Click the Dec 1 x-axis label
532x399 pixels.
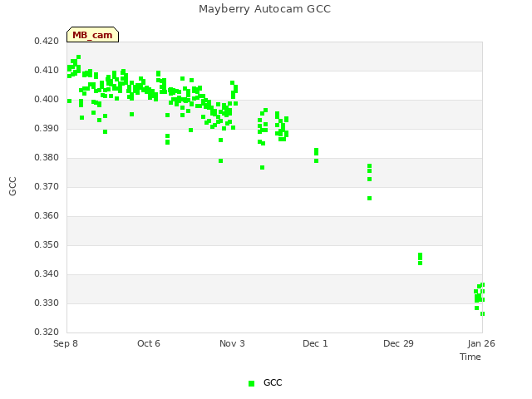coord(315,343)
